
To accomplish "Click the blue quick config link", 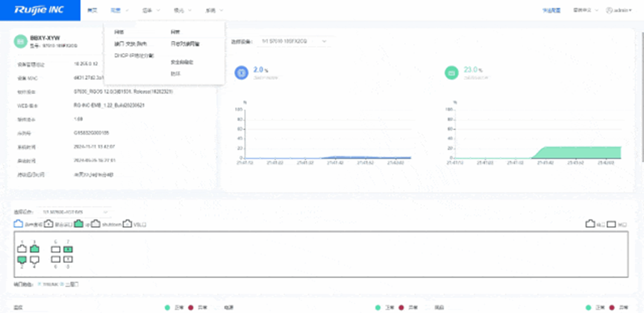I will click(x=551, y=11).
